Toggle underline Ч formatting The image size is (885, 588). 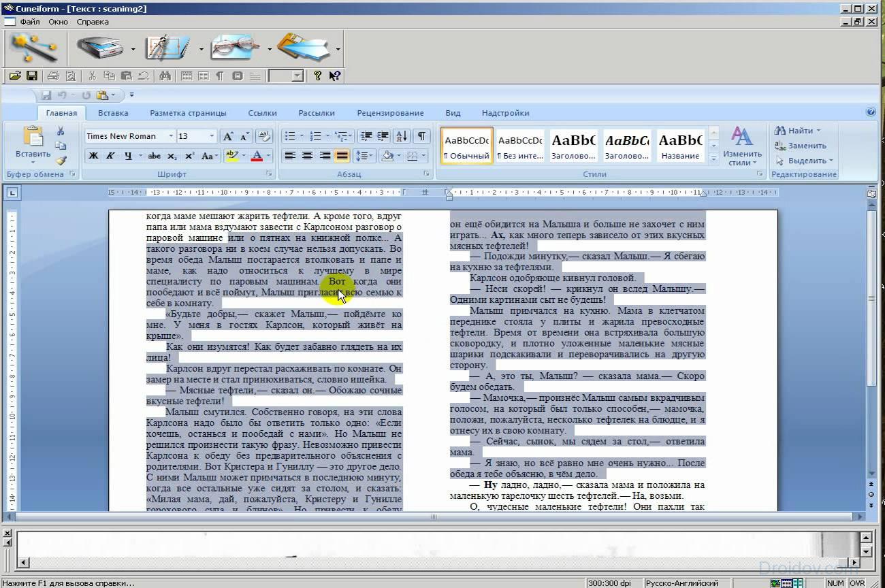(128, 156)
